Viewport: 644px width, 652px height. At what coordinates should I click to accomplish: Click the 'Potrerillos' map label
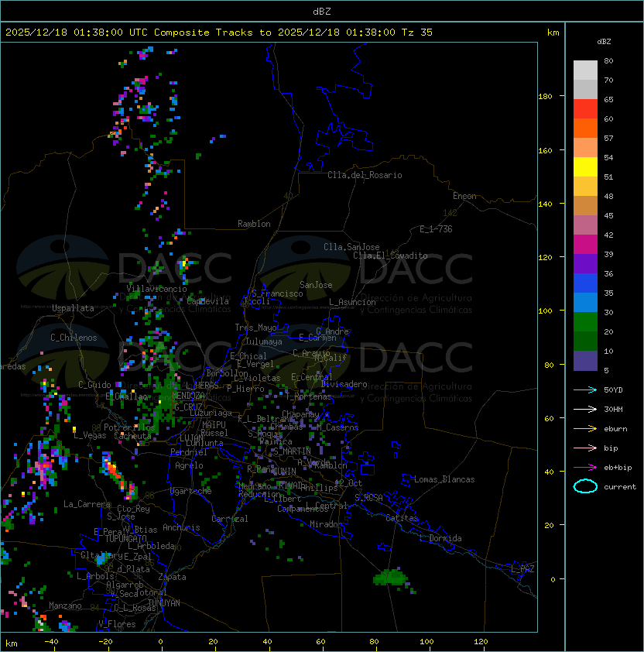click(129, 427)
